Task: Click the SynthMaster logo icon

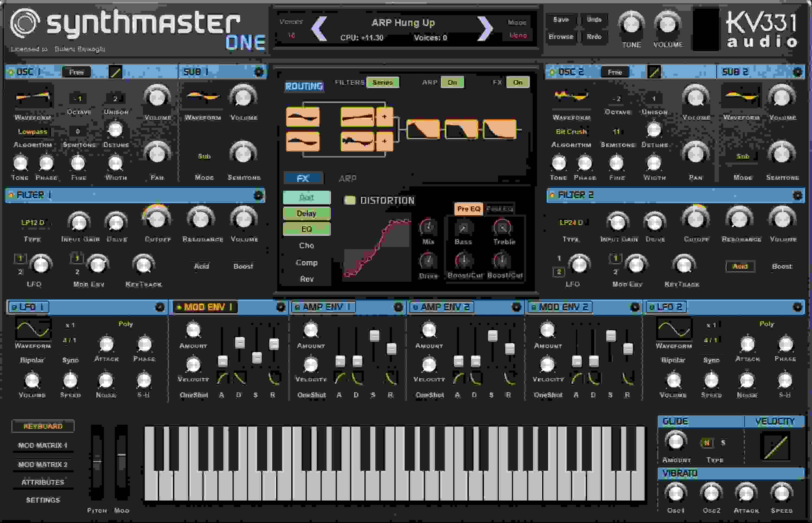Action: [x=25, y=24]
